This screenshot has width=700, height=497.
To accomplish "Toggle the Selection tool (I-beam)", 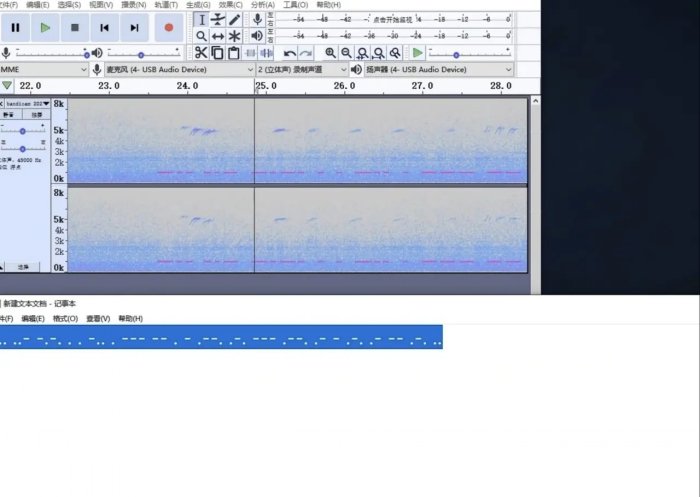I will pyautogui.click(x=201, y=19).
